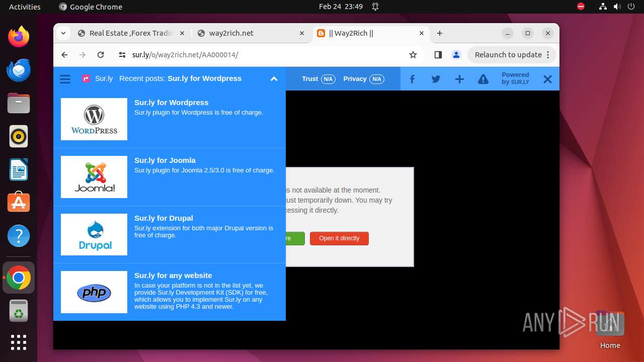Close the Sur.ly toolbar
This screenshot has height=362, width=644.
[547, 79]
